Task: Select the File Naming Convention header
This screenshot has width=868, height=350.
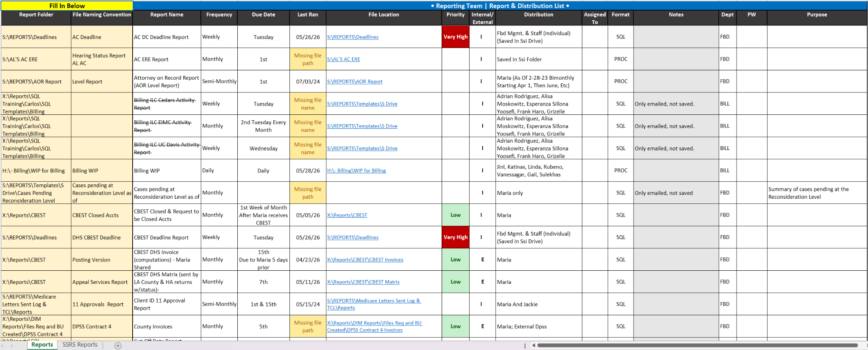Action: coord(102,18)
